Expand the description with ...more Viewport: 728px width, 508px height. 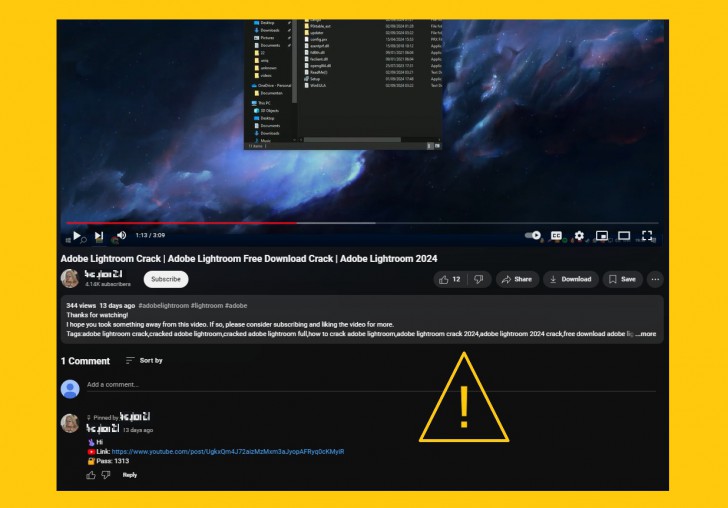click(646, 334)
